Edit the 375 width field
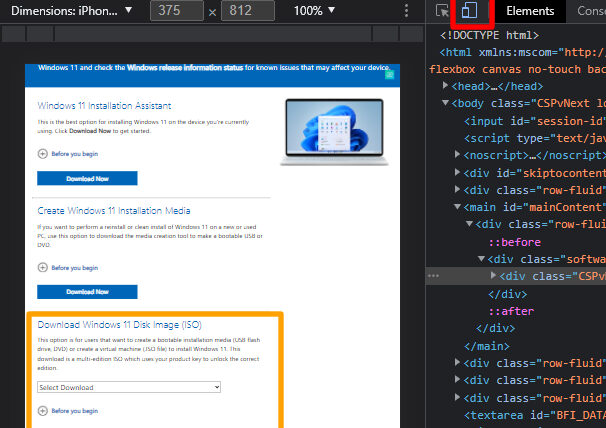Viewport: 606px width, 428px height. pyautogui.click(x=177, y=10)
